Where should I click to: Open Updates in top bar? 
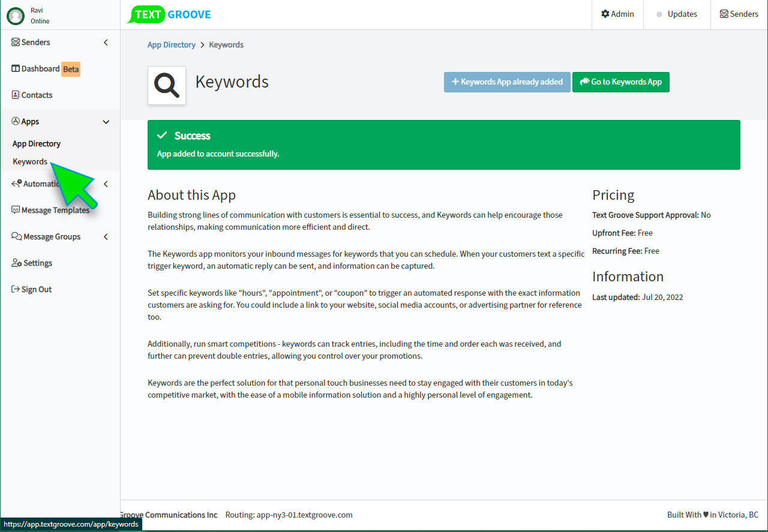677,14
